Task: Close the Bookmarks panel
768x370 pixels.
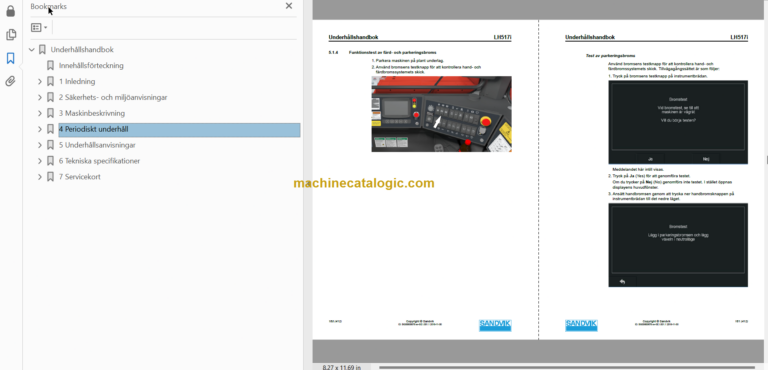Action: [289, 6]
